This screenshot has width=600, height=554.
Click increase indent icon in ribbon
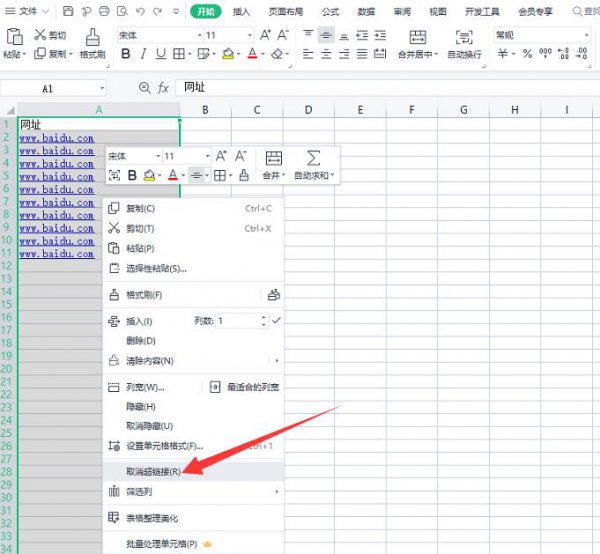click(x=380, y=35)
